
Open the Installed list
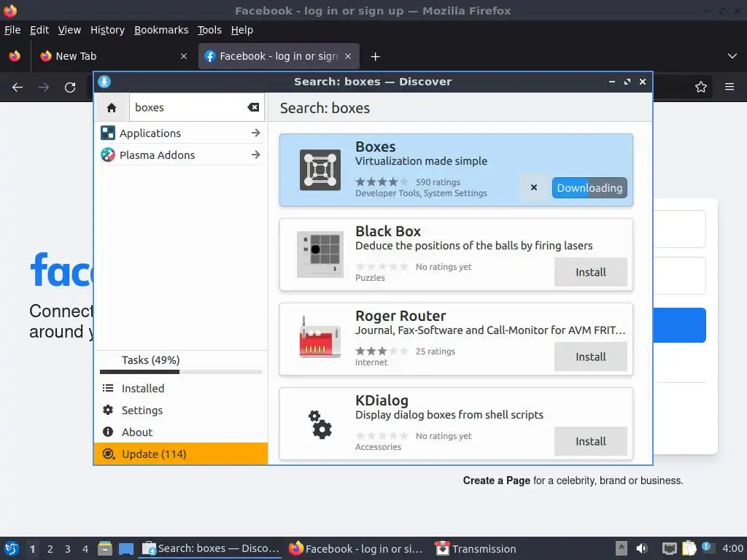tap(181, 389)
